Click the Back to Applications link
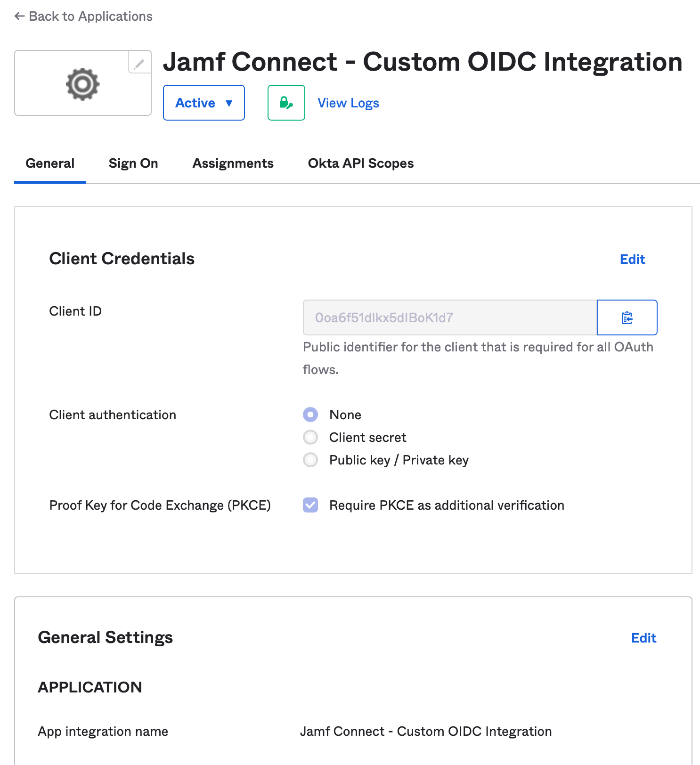This screenshot has width=700, height=765. 83,16
